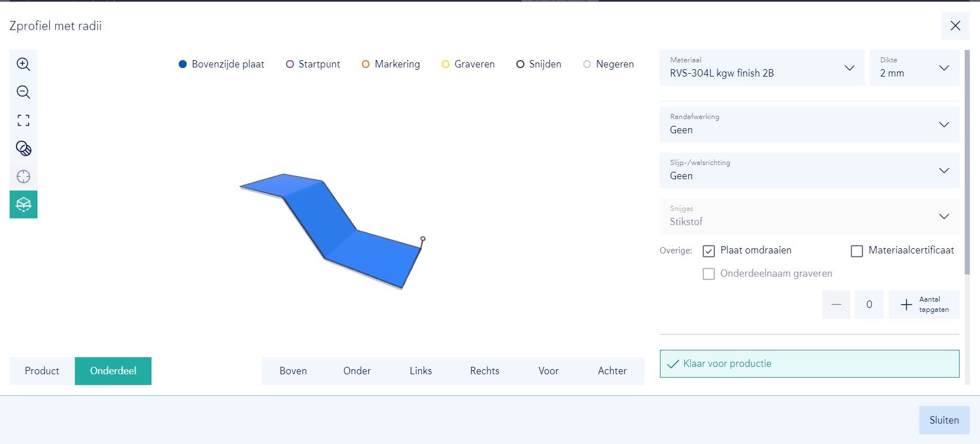Switch to the Product tab

click(42, 371)
